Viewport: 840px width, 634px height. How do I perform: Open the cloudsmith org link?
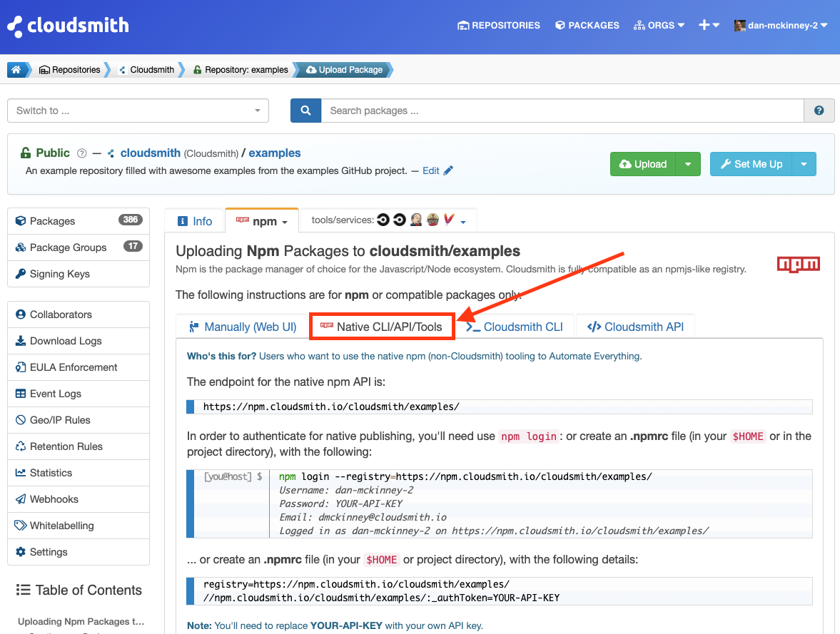point(150,153)
